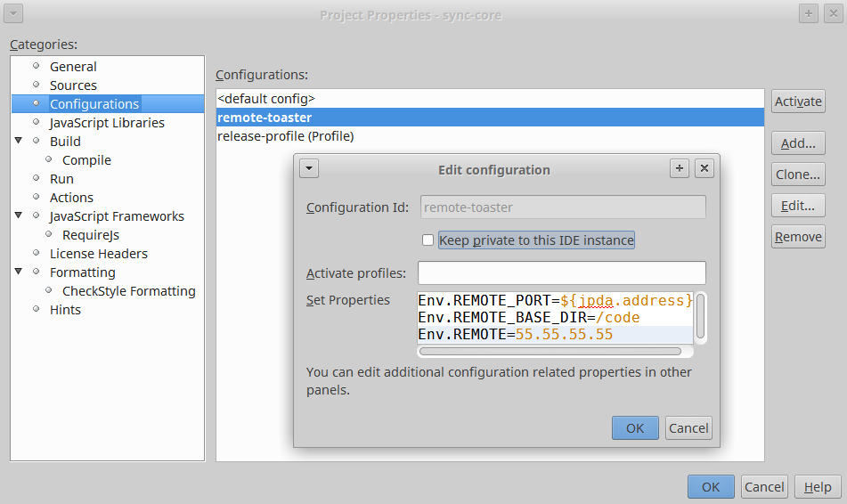Collapse the Build category node
Screen dimensions: 847x504
tap(19, 141)
